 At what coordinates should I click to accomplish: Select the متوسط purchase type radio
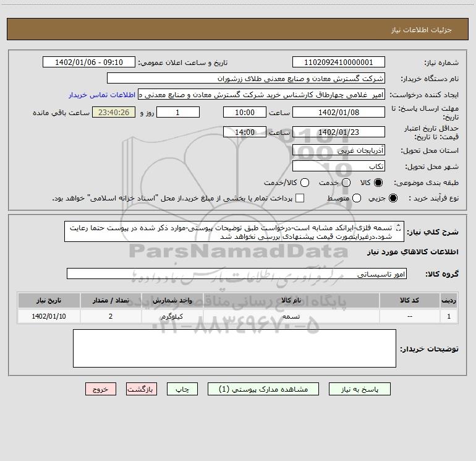[357, 199]
